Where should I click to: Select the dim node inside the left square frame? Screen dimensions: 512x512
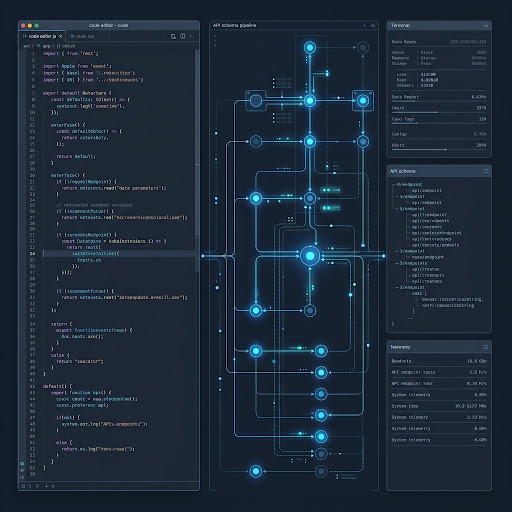[x=256, y=100]
